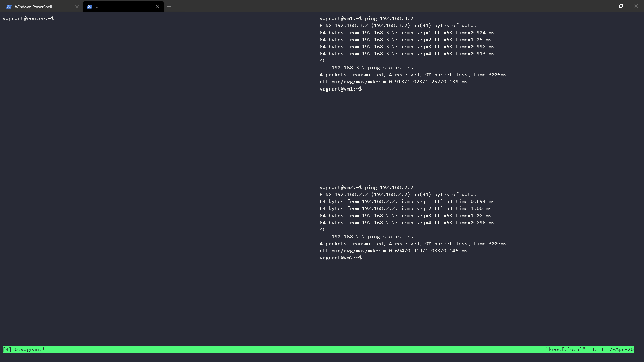The height and width of the screenshot is (362, 644).
Task: Click the 192.168.2.2 ping statistics header
Action: (x=372, y=237)
